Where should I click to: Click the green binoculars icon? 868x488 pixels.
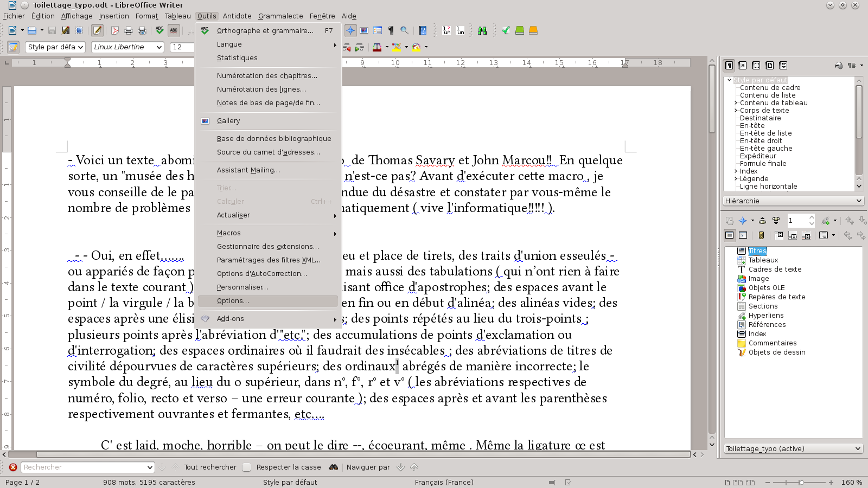point(482,30)
